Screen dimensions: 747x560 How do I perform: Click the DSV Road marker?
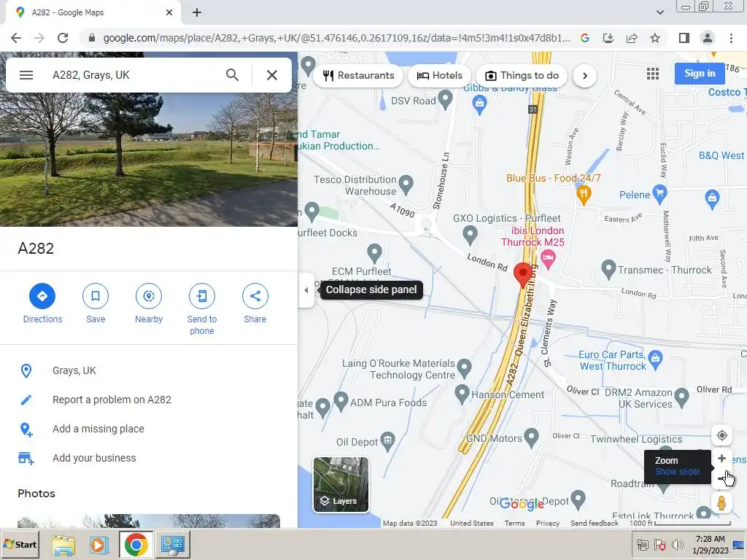[x=445, y=99]
